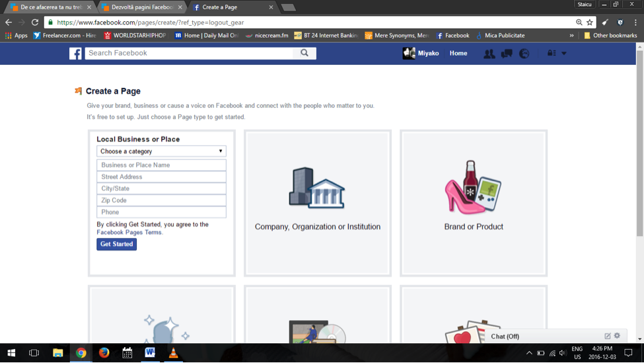Image resolution: width=644 pixels, height=363 pixels.
Task: Open Freelancer.com bookmark
Action: point(65,35)
